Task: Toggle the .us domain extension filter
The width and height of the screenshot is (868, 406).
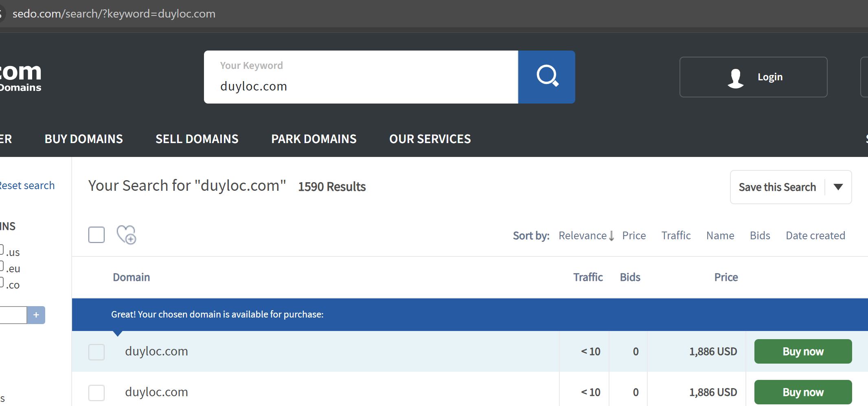Action: [x=1, y=249]
